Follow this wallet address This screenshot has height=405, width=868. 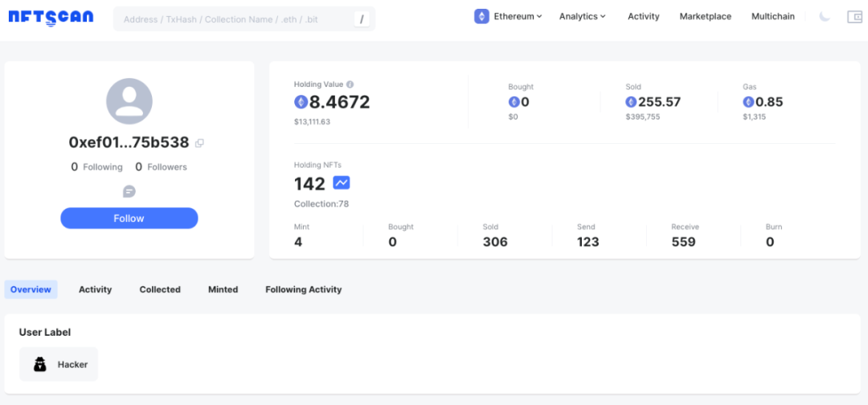click(129, 218)
